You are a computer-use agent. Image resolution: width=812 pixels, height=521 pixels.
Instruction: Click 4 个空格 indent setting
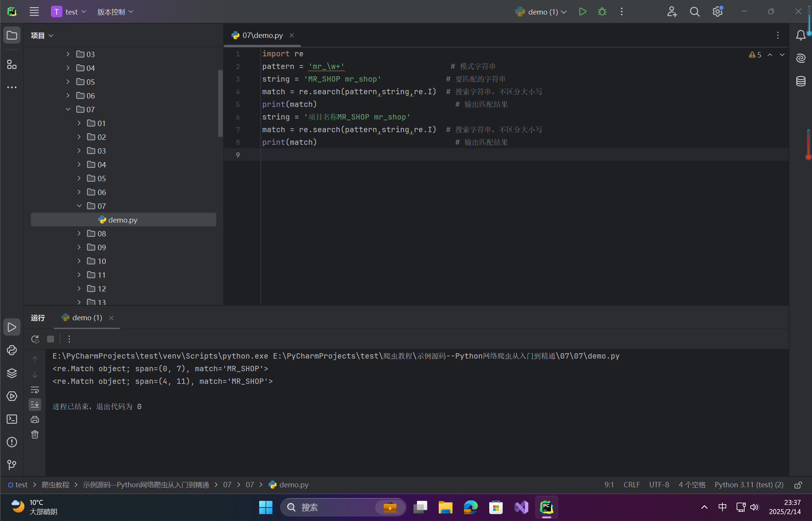tap(692, 485)
